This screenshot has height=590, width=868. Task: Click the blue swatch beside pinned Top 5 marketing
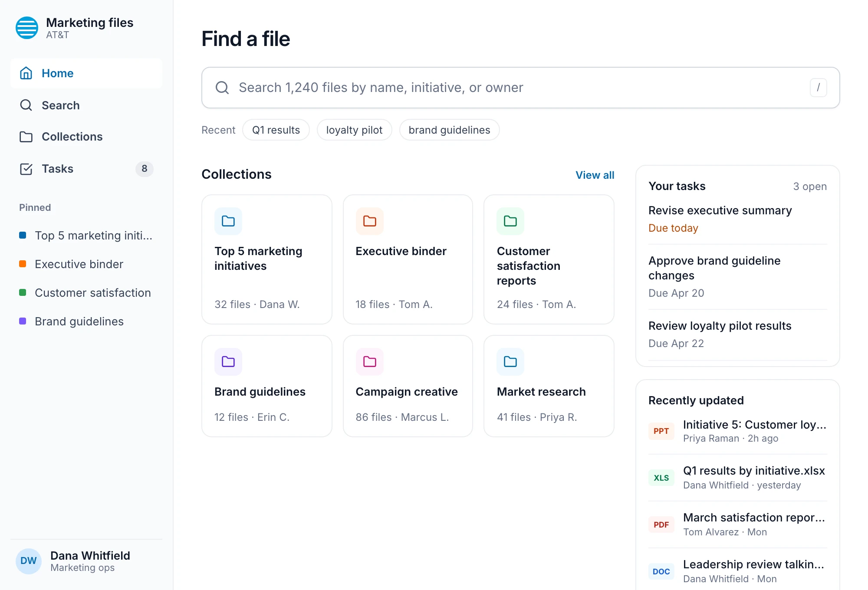pos(23,235)
